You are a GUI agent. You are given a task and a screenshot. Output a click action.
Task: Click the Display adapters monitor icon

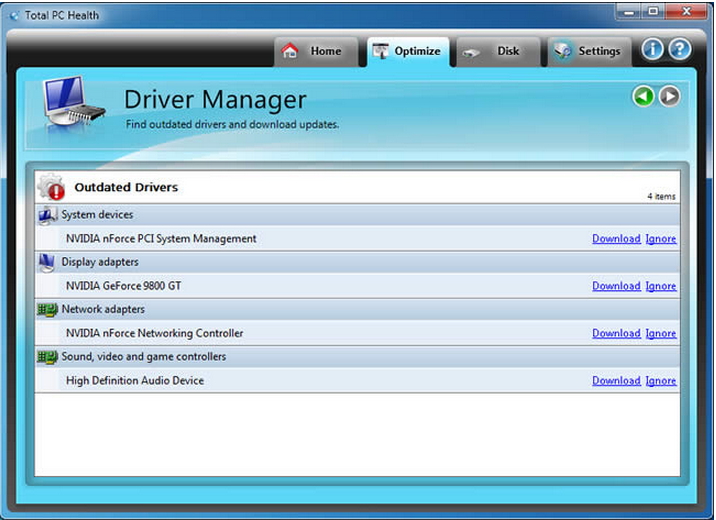47,263
